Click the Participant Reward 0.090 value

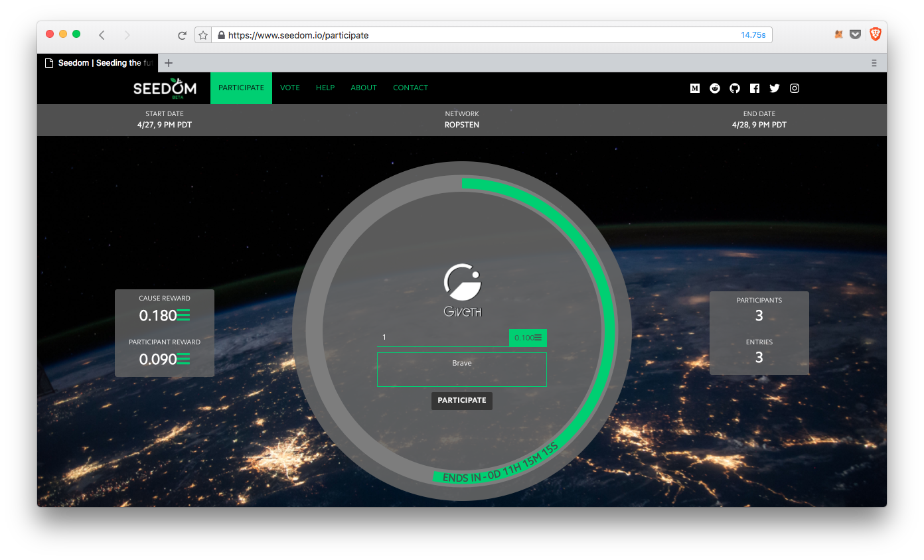pos(165,360)
